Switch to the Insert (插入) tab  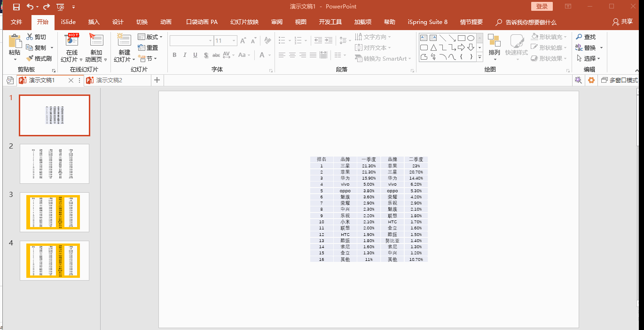click(94, 22)
